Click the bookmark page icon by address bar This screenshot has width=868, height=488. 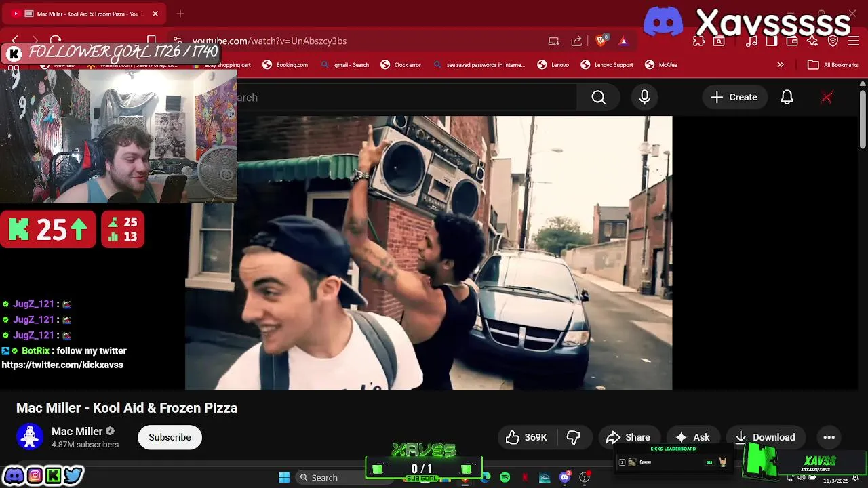point(152,41)
